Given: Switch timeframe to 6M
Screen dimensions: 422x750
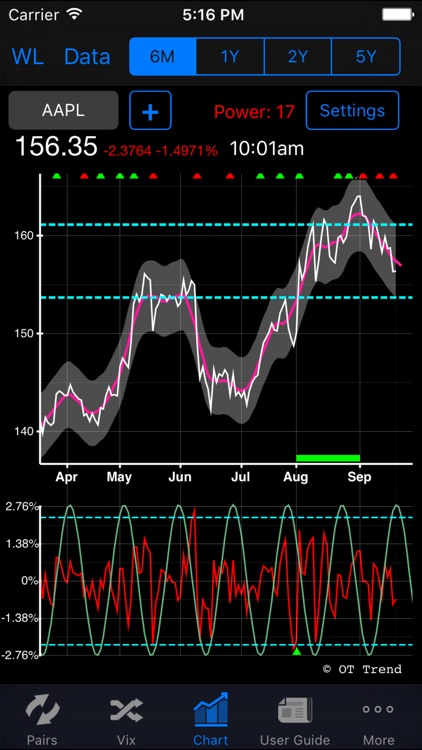Looking at the screenshot, I should pyautogui.click(x=163, y=56).
